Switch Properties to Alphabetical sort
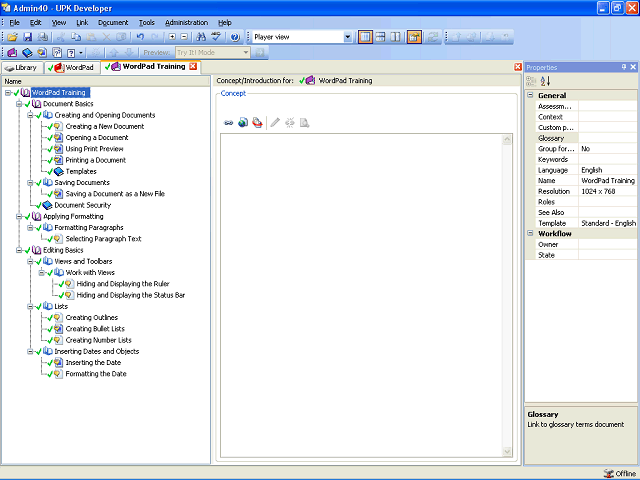The height and width of the screenshot is (480, 640). (x=545, y=81)
